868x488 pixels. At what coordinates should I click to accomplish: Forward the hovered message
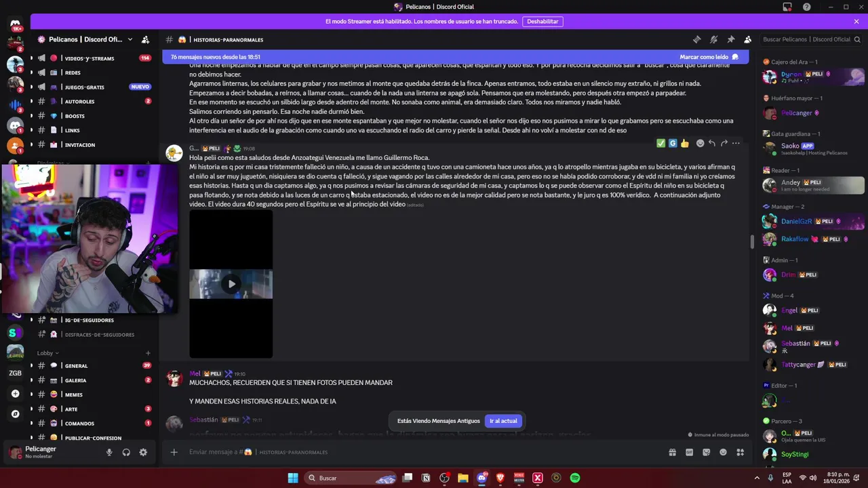click(x=724, y=143)
